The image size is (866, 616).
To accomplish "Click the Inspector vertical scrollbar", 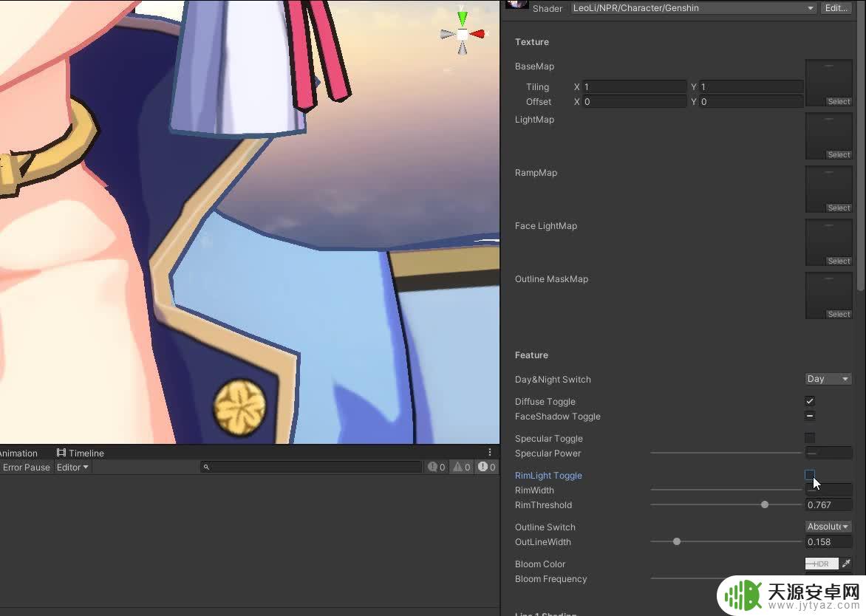I will coord(861,146).
